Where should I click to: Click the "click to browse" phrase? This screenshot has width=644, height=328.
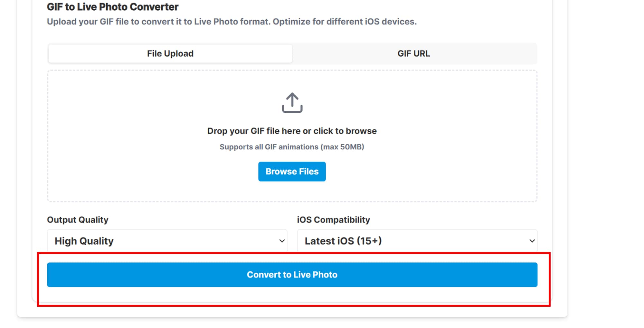coord(345,131)
